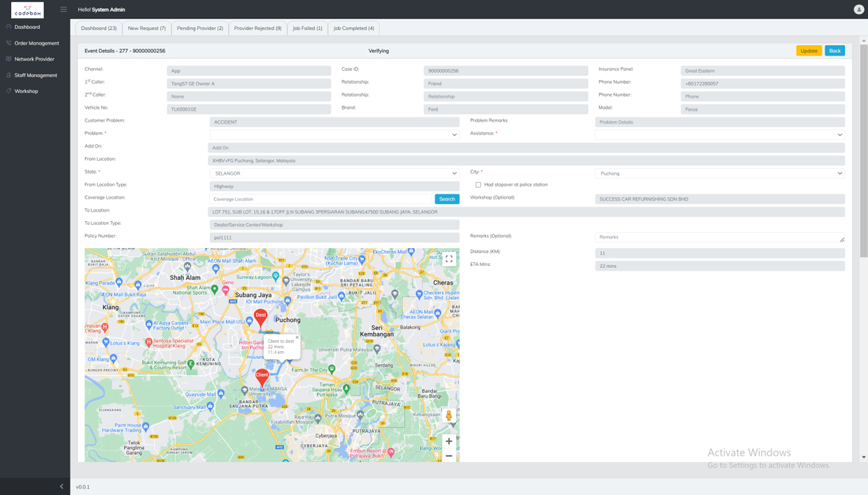
Task: Open the user profile avatar icon
Action: point(859,9)
